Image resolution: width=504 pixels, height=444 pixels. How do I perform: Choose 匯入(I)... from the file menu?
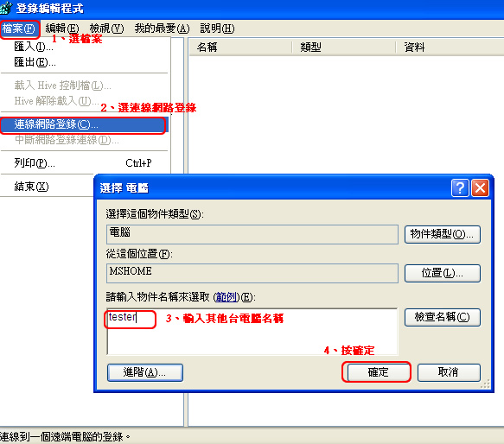pos(84,47)
